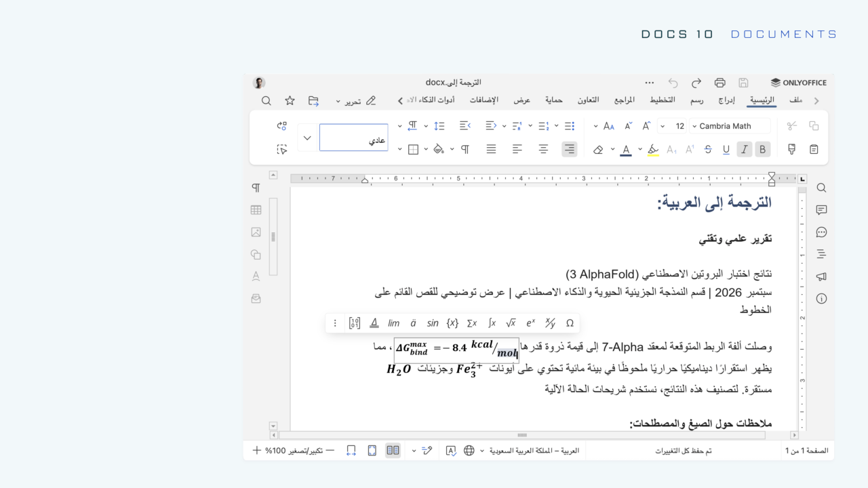Expand the paragraph styles gallery arrow
The image size is (868, 488).
coord(307,138)
